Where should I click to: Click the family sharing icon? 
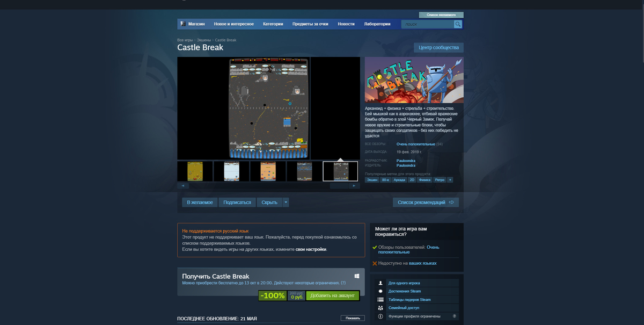pos(380,308)
